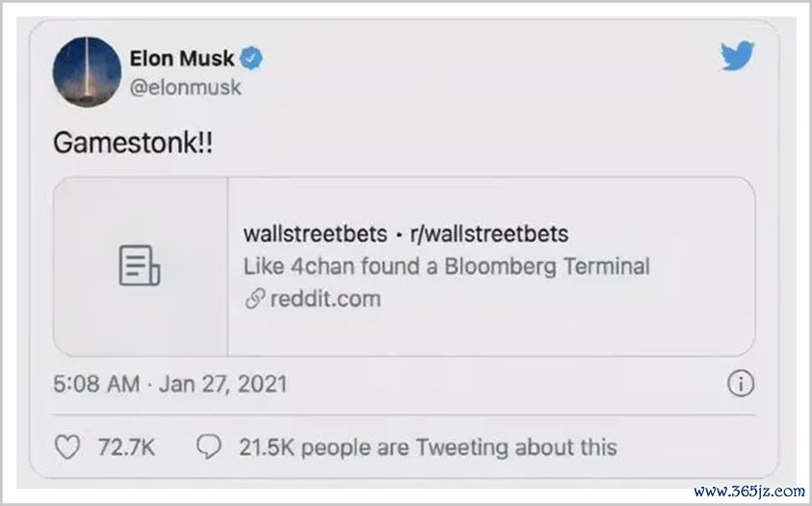This screenshot has width=812, height=506.
Task: Click the chain link icon beside reddit.com
Action: tap(255, 299)
